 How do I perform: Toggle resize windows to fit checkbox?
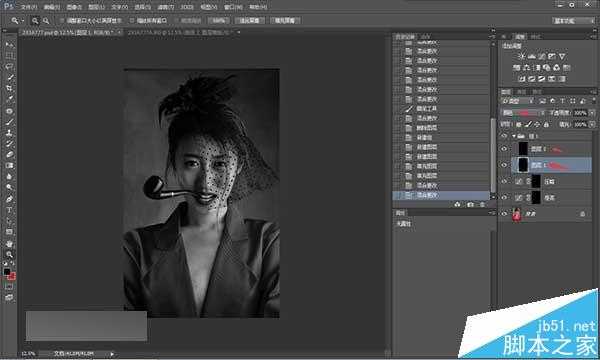click(x=62, y=21)
